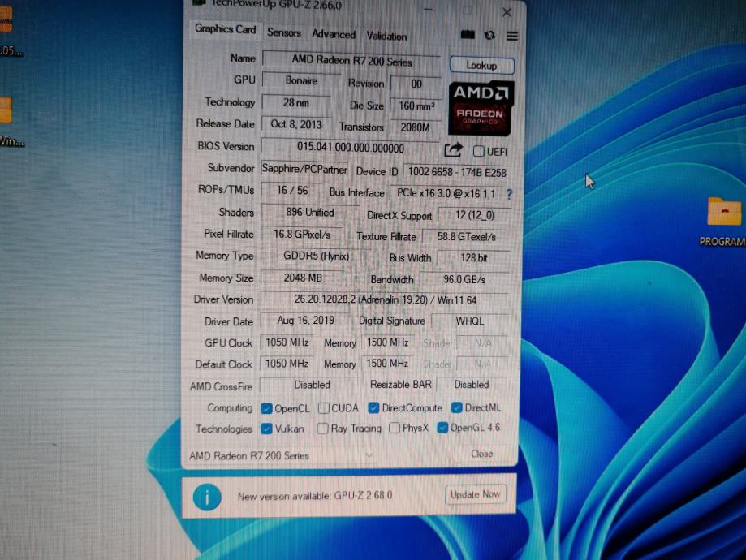Click the Driver Version value field
Viewport: 746px width, 560px height.
385,299
